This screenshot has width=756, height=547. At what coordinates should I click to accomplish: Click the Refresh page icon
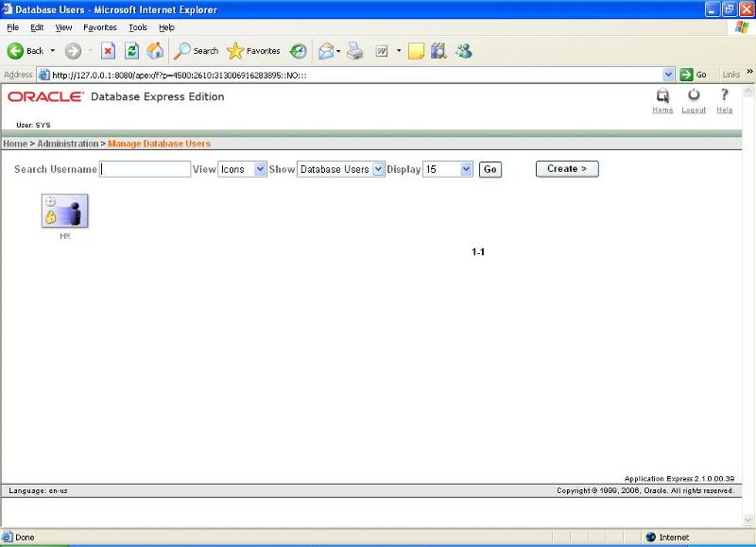click(131, 51)
